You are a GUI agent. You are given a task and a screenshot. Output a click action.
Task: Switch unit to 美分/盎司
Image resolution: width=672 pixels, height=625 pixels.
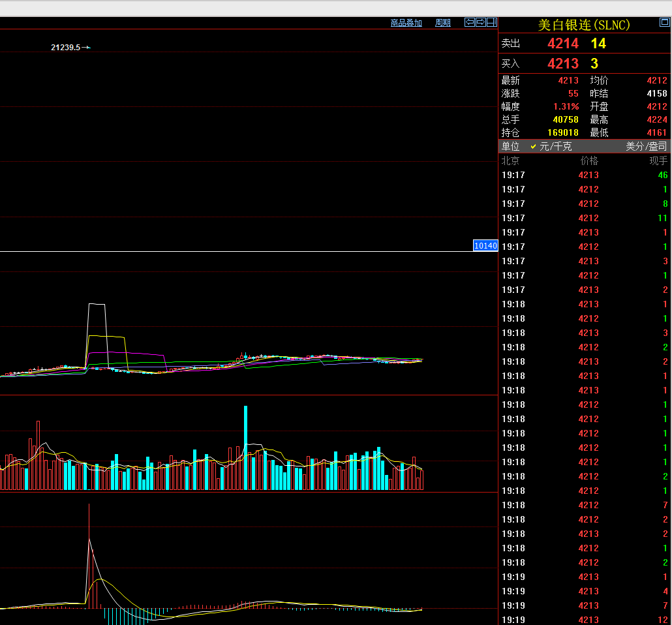[646, 147]
